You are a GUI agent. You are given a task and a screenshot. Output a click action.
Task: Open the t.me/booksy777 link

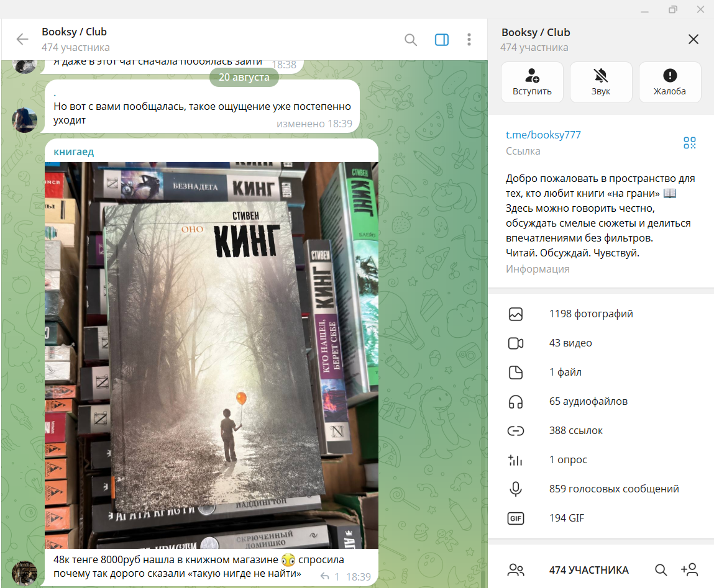543,135
